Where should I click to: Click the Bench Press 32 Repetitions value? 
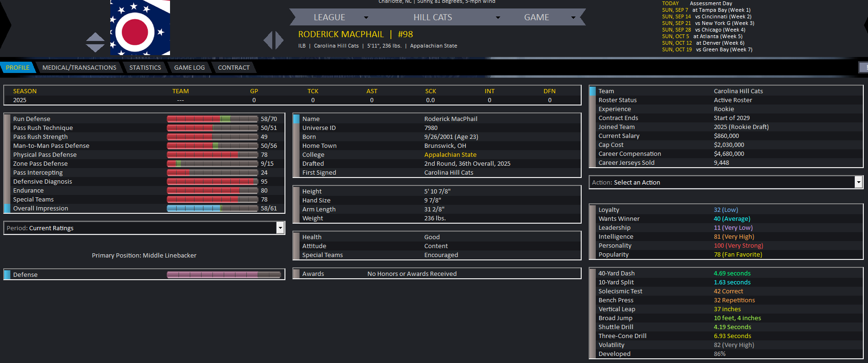point(734,300)
